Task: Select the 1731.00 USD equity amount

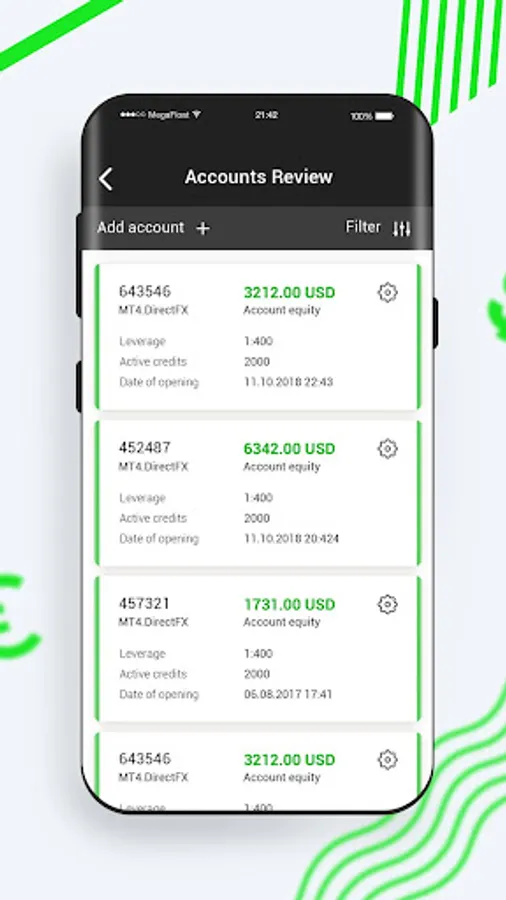Action: point(289,604)
